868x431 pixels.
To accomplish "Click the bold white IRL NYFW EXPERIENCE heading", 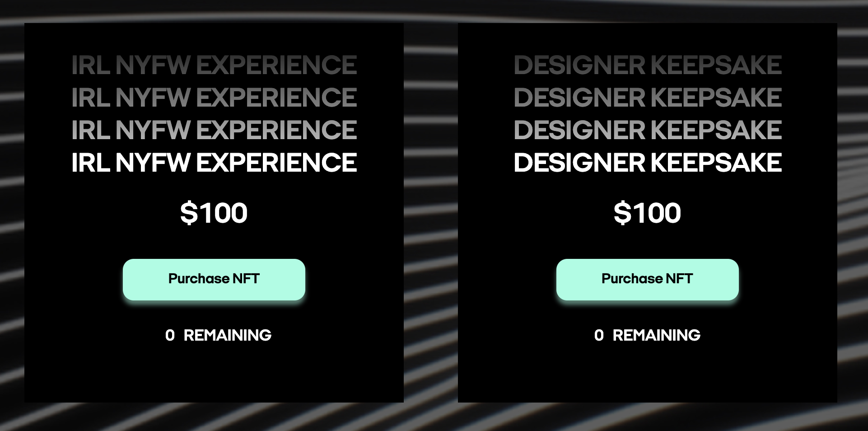I will coord(214,162).
